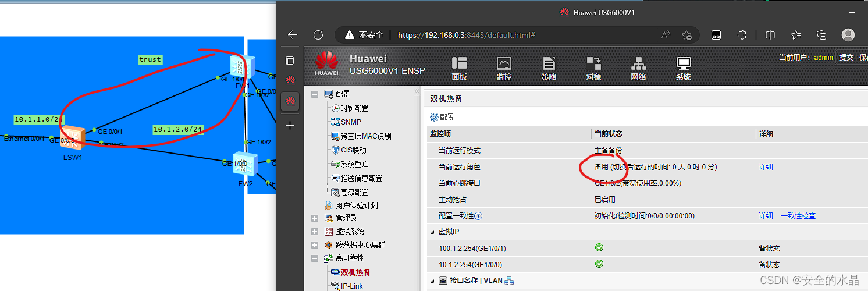
Task: Click 详细 link for 当前运行角色
Action: point(766,167)
